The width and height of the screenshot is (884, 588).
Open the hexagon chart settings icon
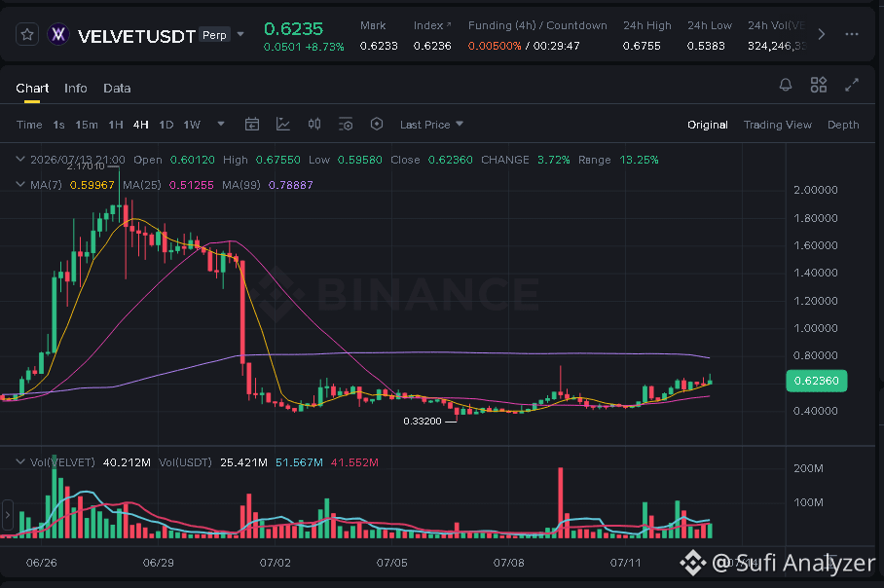377,124
